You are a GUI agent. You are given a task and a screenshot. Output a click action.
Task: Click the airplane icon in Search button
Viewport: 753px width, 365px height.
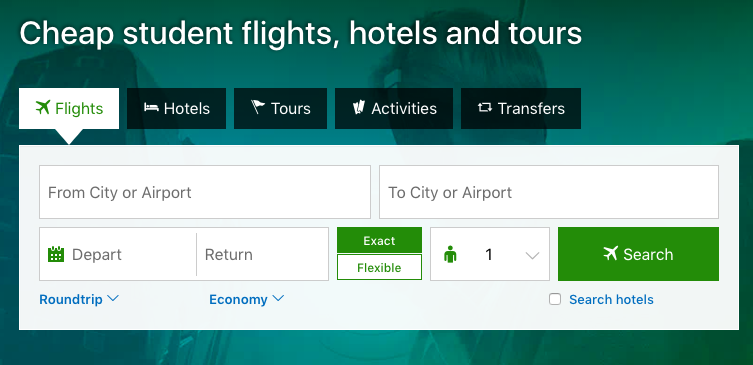pyautogui.click(x=610, y=253)
